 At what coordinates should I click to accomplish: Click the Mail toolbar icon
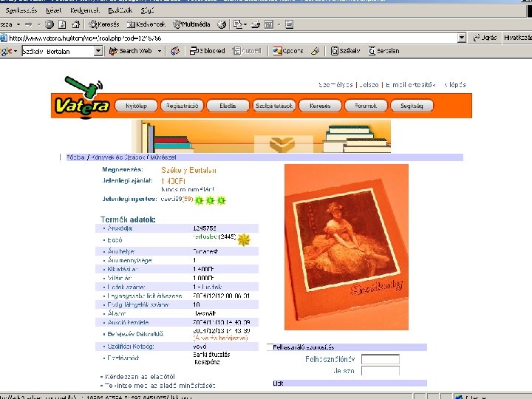click(238, 24)
